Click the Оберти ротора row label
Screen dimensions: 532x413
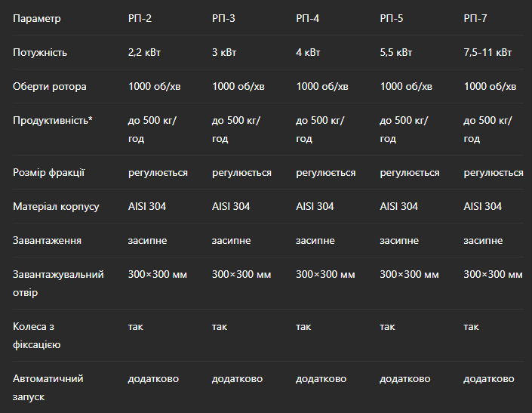pyautogui.click(x=50, y=87)
